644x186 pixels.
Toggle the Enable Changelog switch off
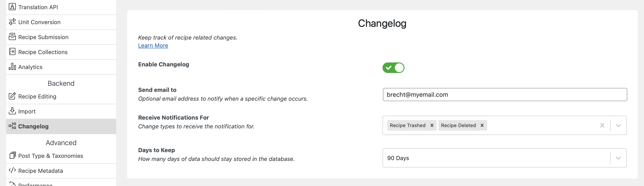393,68
